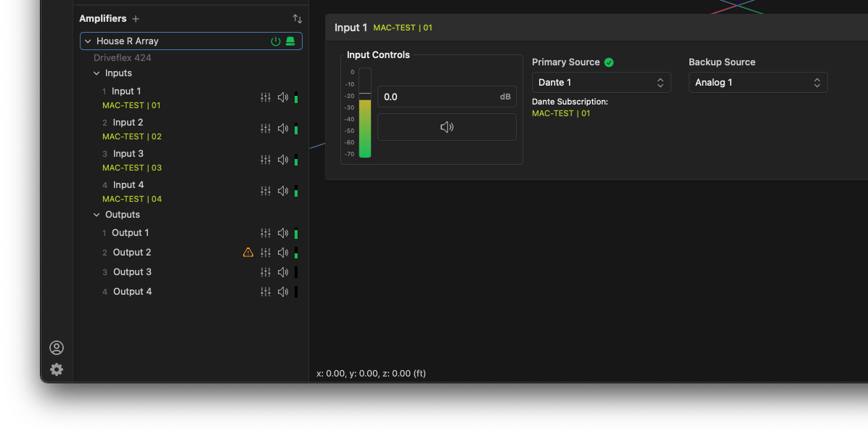Click the 0.0 dB gain input field

point(435,96)
